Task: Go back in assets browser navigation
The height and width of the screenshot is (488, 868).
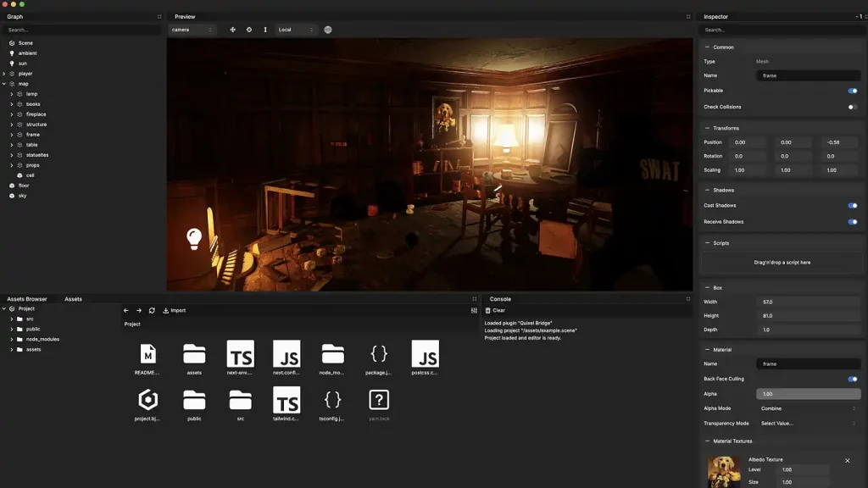Action: 126,311
